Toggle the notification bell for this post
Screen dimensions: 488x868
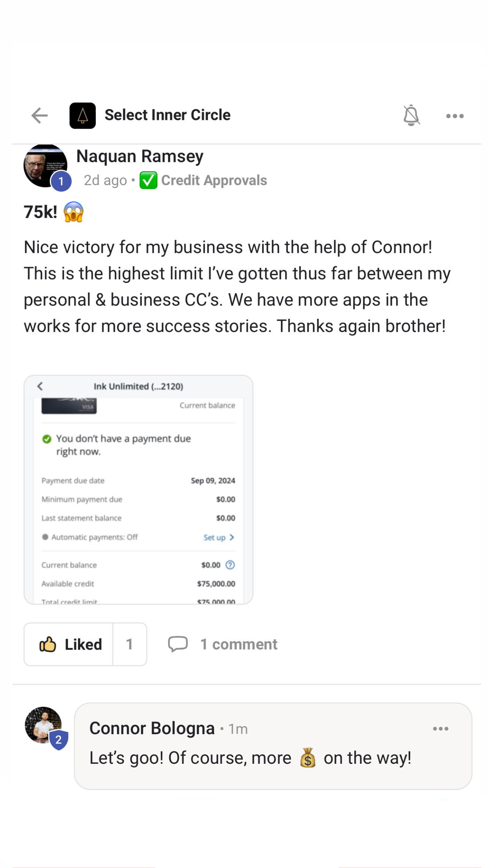coord(411,115)
